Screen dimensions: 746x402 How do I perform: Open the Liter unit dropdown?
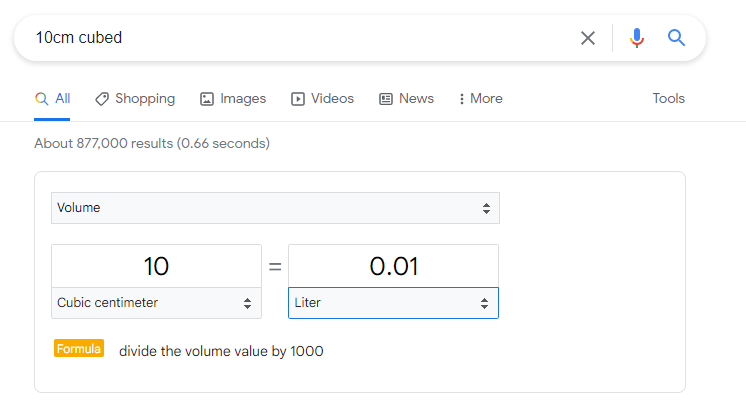[393, 303]
